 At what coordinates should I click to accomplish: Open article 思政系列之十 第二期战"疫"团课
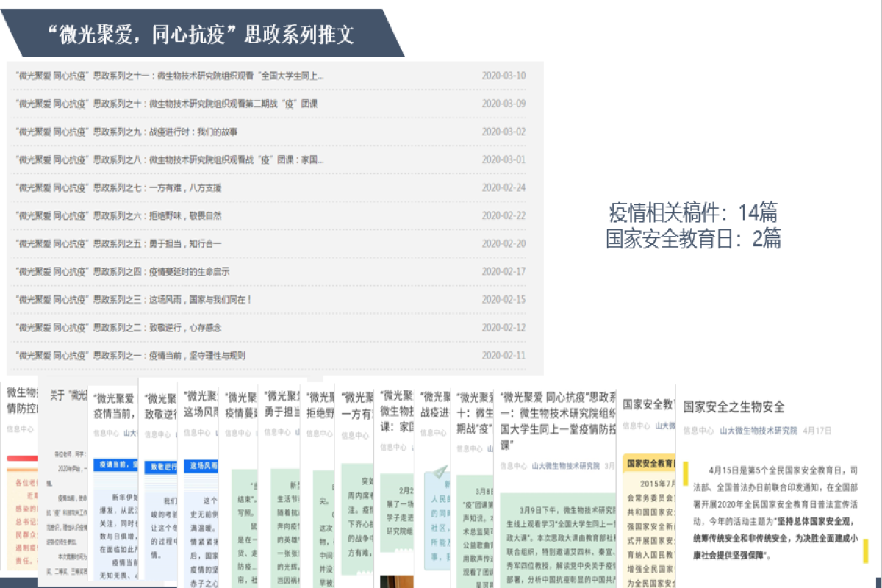(166, 104)
